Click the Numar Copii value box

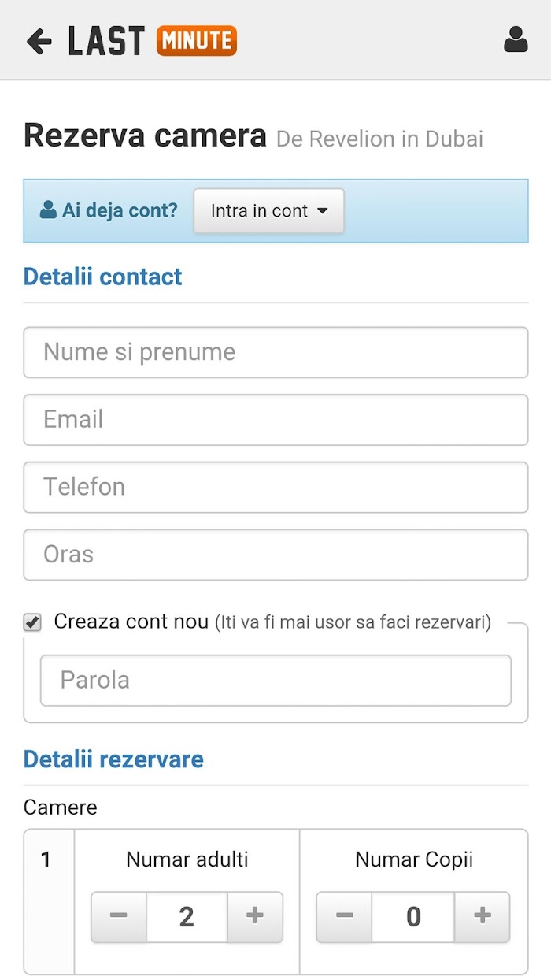(413, 917)
